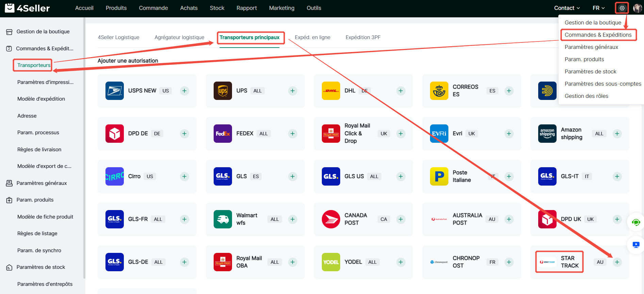
Task: Collapse Gestion de la boutique sidebar section
Action: click(43, 32)
